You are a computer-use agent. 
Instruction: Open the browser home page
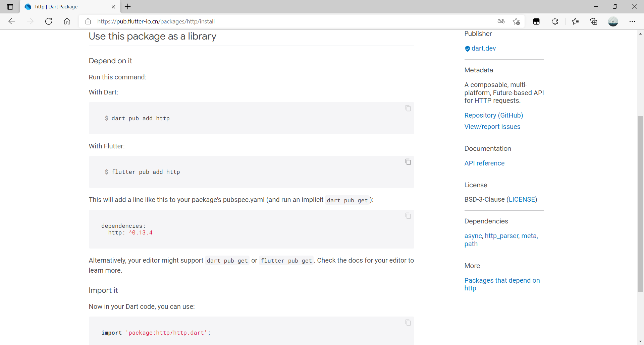(67, 21)
